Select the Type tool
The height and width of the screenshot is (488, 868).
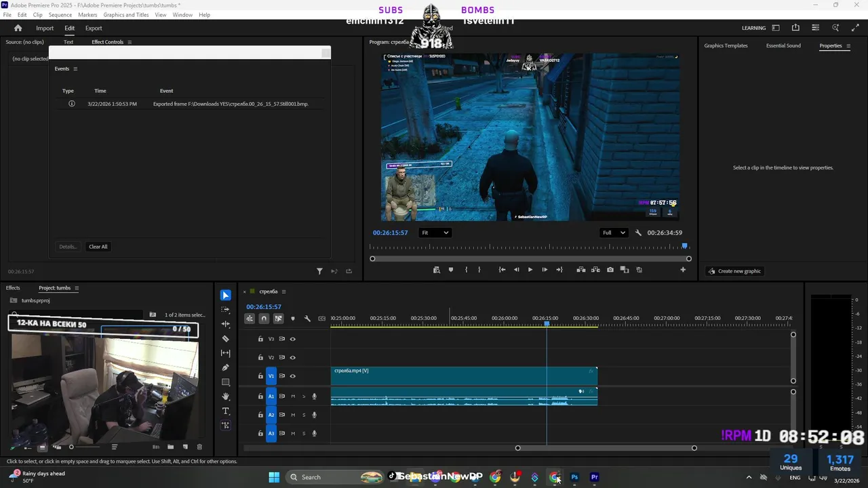click(x=226, y=411)
